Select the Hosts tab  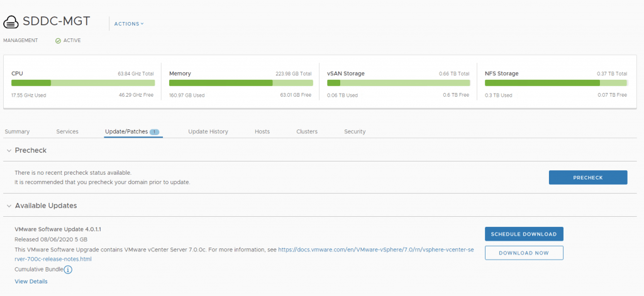(262, 132)
